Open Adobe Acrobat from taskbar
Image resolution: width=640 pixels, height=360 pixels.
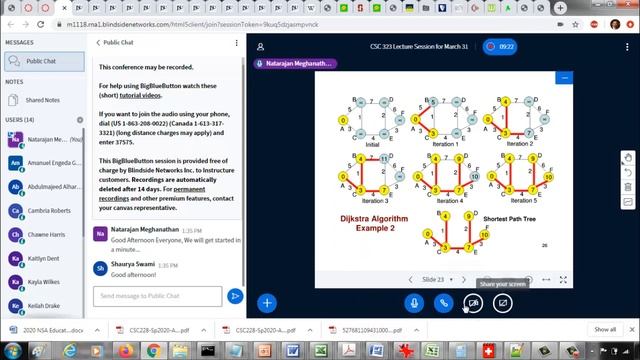(x=348, y=351)
